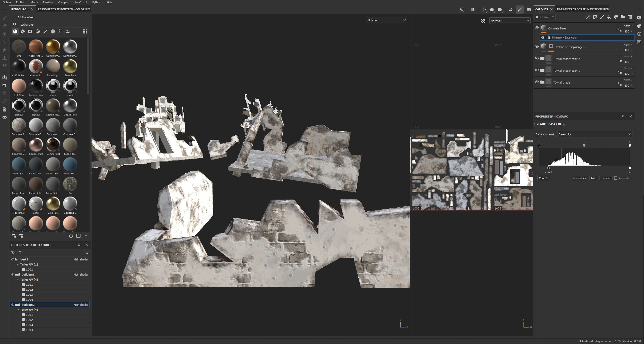Screen dimensions: 644x344
Task: Open the 3D viewport Matériau dropdown
Action: click(x=386, y=20)
